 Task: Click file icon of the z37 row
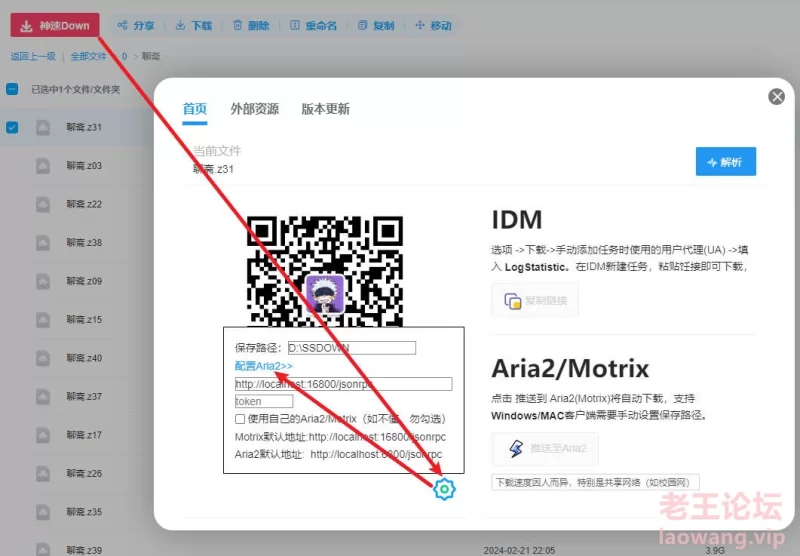click(x=43, y=396)
